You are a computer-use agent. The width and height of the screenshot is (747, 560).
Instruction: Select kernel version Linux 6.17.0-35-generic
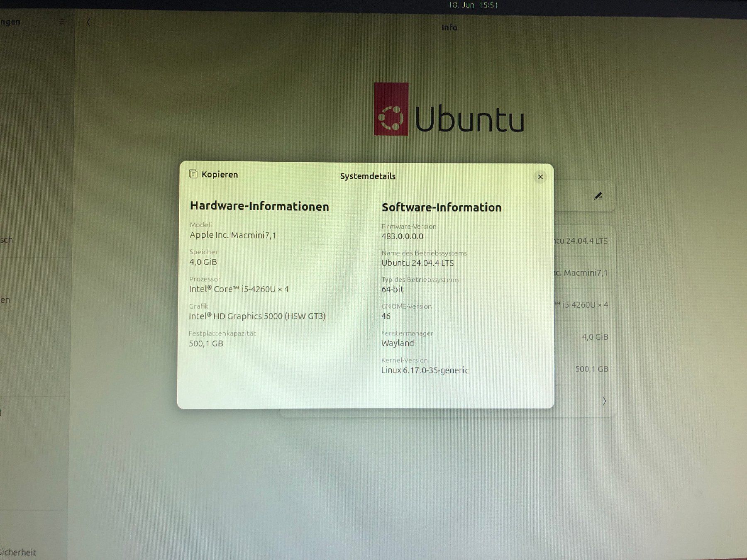425,370
